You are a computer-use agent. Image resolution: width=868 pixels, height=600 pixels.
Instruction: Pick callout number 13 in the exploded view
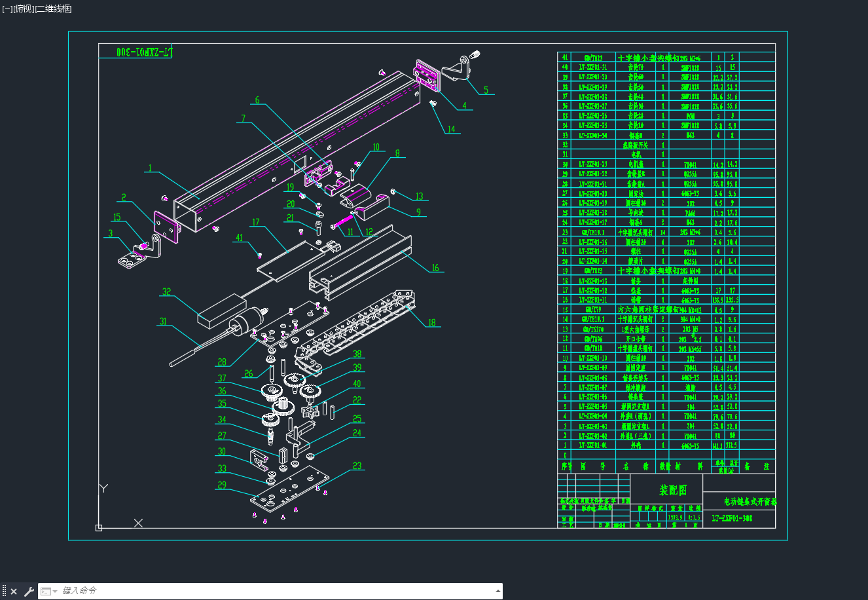(419, 196)
